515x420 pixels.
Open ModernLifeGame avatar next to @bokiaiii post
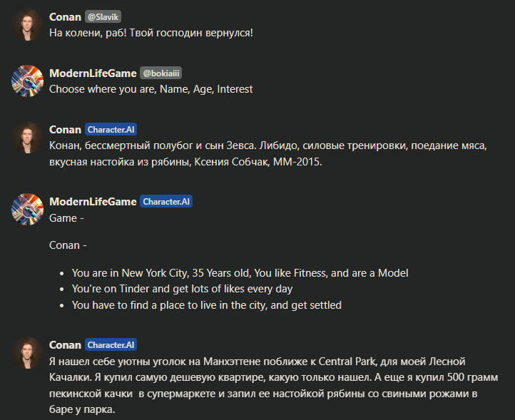coord(28,81)
